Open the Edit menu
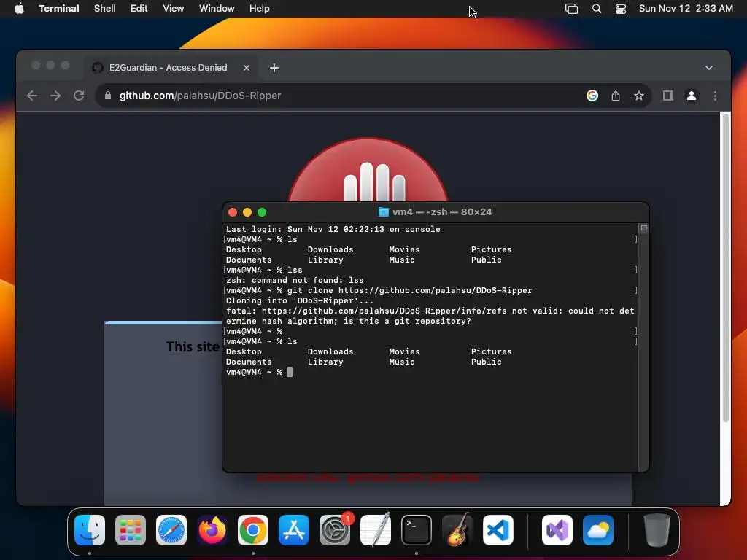Screen dimensions: 747x560 (139, 9)
